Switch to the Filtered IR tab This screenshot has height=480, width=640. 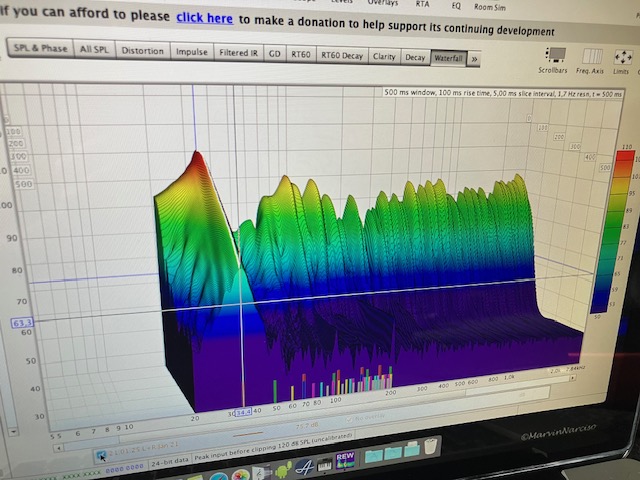click(x=239, y=52)
